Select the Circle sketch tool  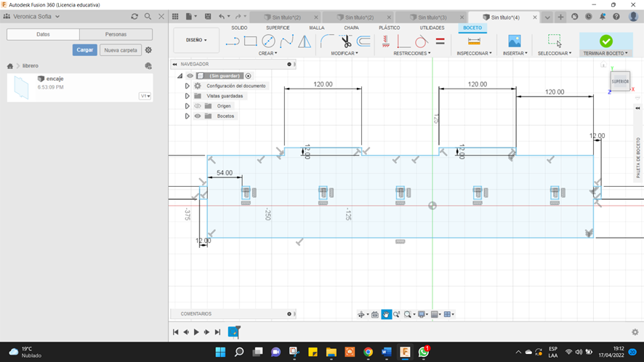(268, 41)
